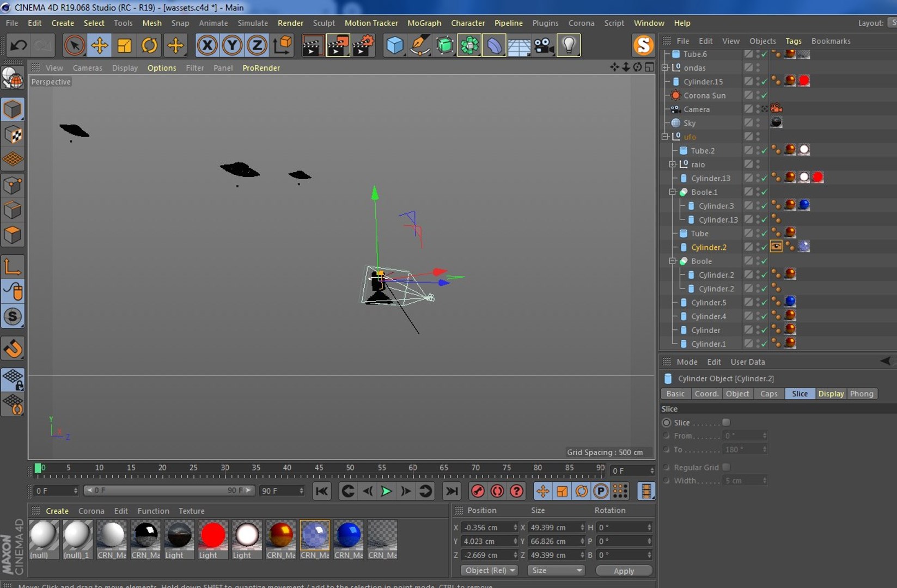Screen dimensions: 897x588
Task: Toggle the Z axis lock
Action: 257,45
